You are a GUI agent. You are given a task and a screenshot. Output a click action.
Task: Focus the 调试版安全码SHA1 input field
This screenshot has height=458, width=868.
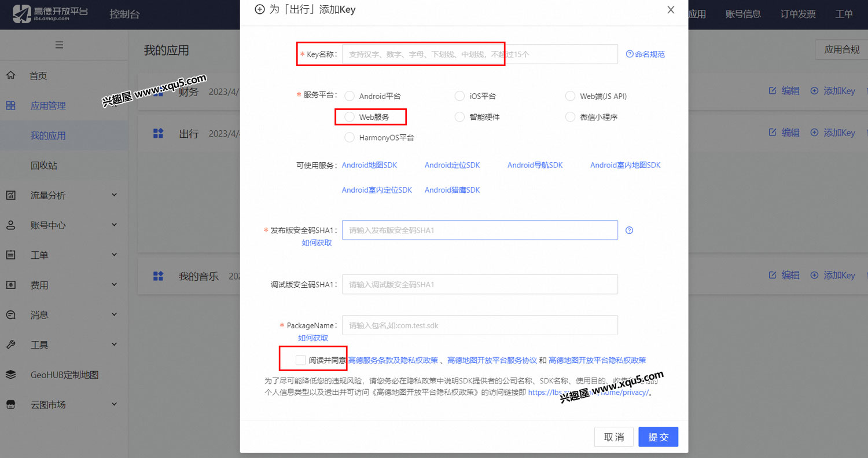(x=480, y=284)
